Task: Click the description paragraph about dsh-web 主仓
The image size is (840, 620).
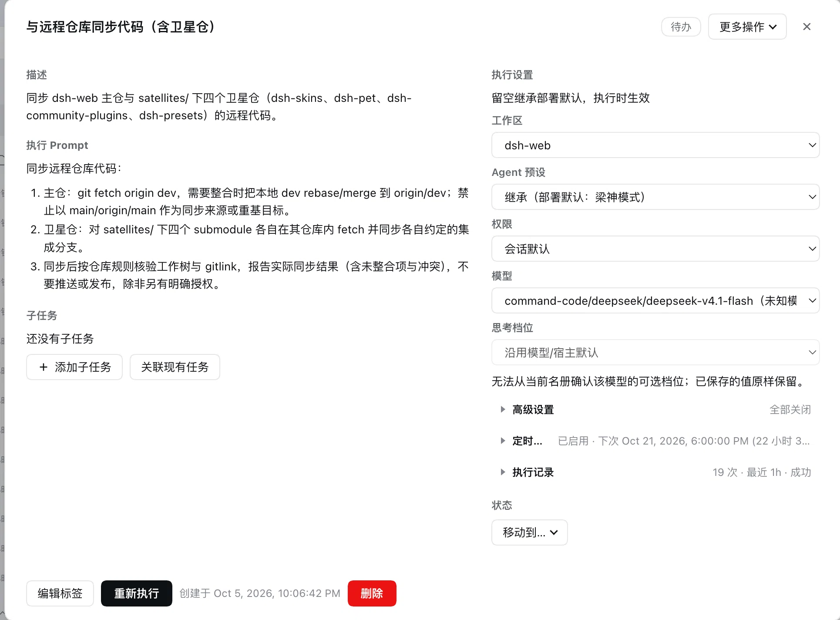Action: 219,107
